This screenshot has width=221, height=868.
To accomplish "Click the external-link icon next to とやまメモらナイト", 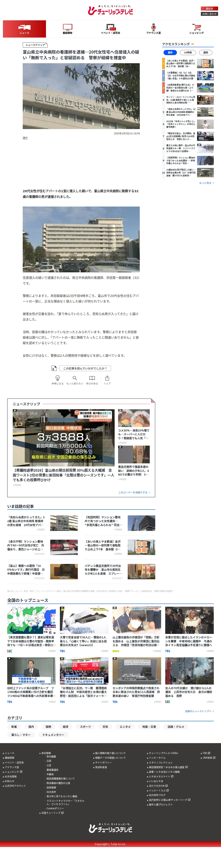I will coord(172,776).
